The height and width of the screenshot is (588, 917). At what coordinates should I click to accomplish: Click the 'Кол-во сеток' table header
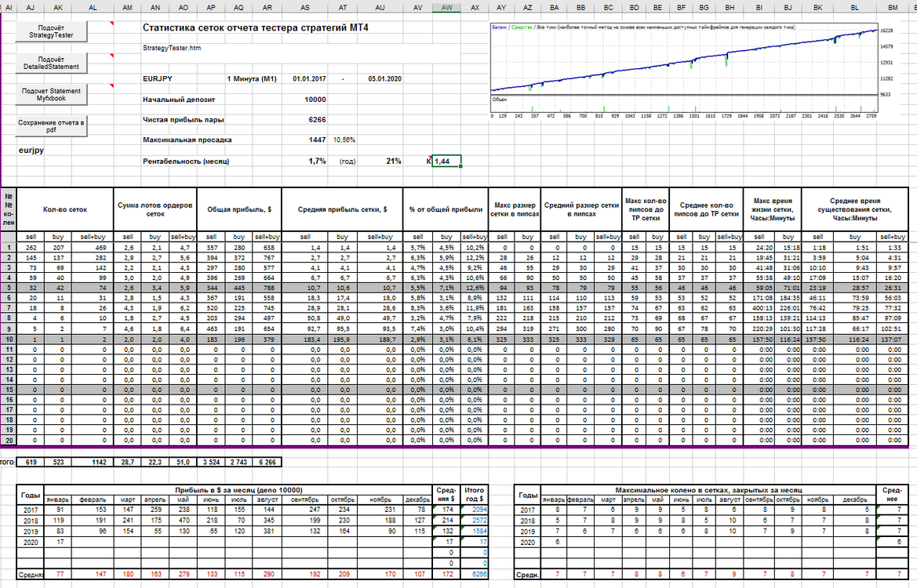click(65, 209)
